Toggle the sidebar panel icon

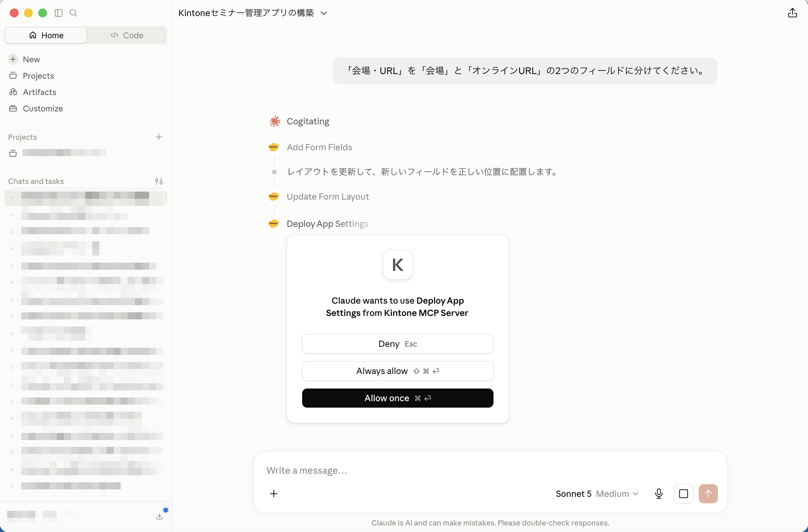pyautogui.click(x=58, y=13)
